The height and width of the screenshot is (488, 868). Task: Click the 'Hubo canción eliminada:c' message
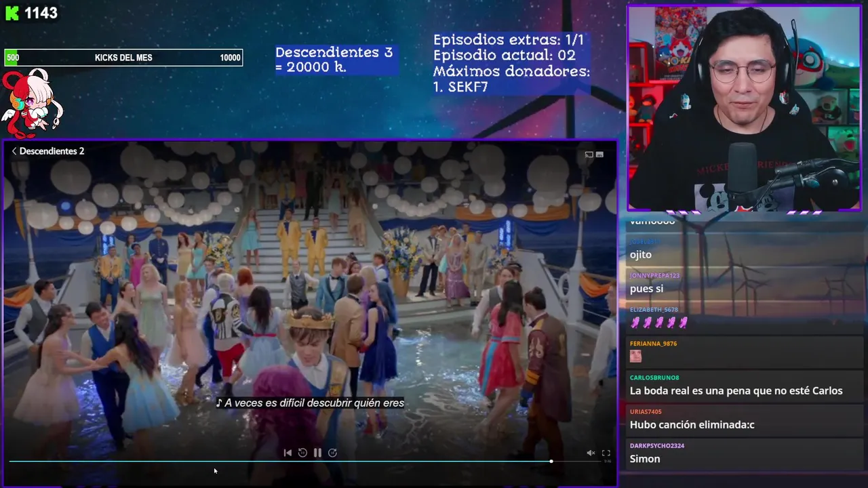(692, 424)
